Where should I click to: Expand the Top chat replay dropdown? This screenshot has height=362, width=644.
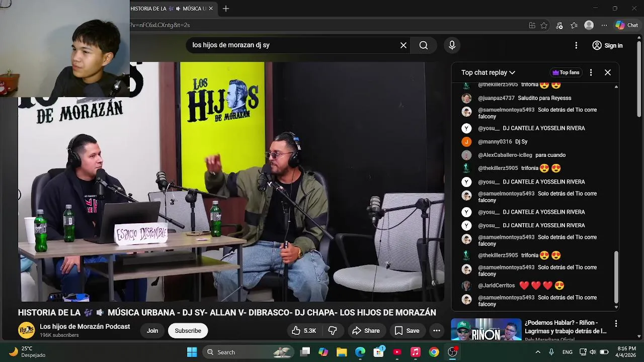(488, 72)
